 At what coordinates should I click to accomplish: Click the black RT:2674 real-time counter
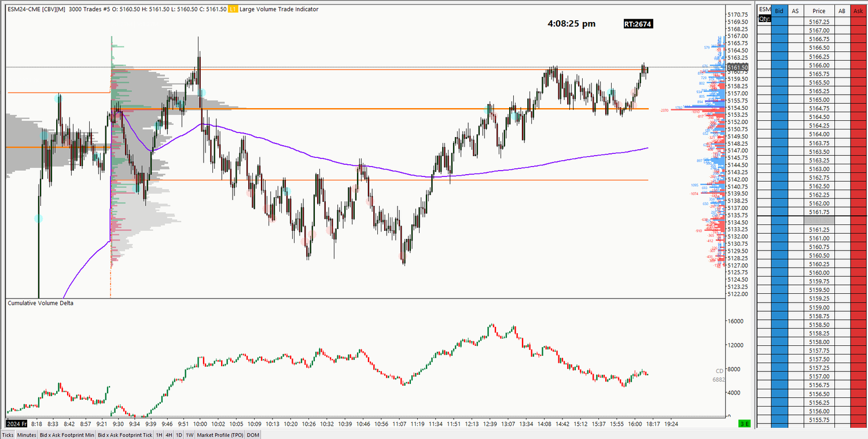tap(639, 24)
